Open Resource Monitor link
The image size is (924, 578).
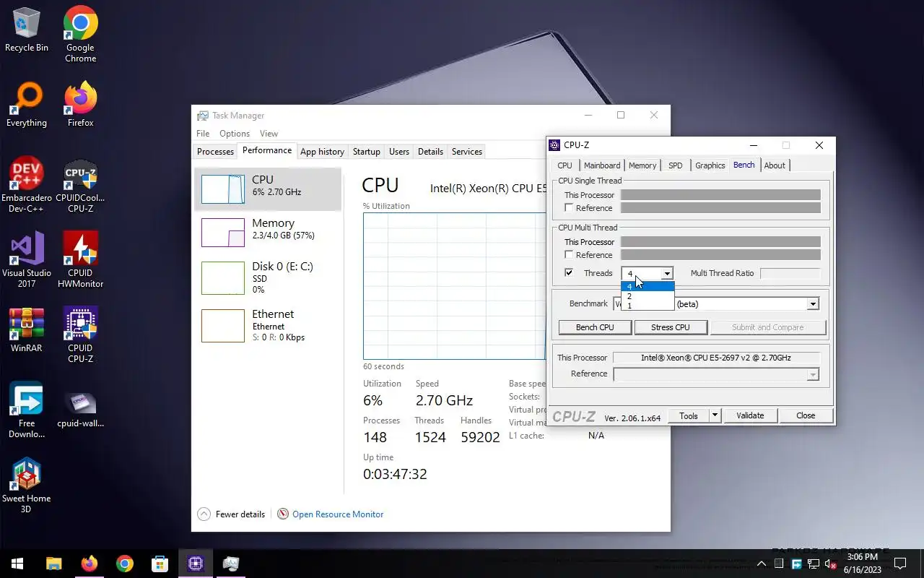[x=338, y=514]
